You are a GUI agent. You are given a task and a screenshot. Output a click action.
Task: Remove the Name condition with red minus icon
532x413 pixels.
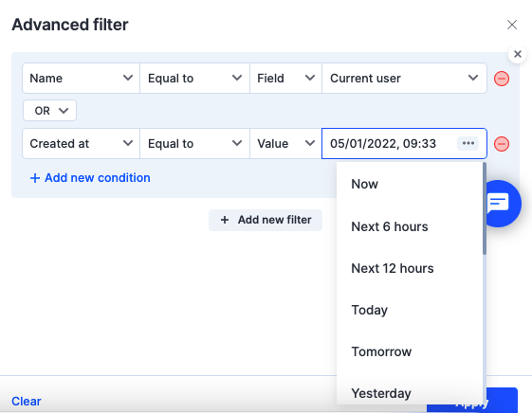pyautogui.click(x=501, y=79)
